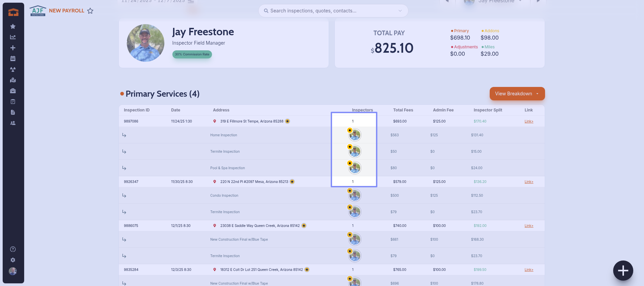Open the analytics chart icon in sidebar
Image resolution: width=644 pixels, height=286 pixels.
[x=13, y=37]
